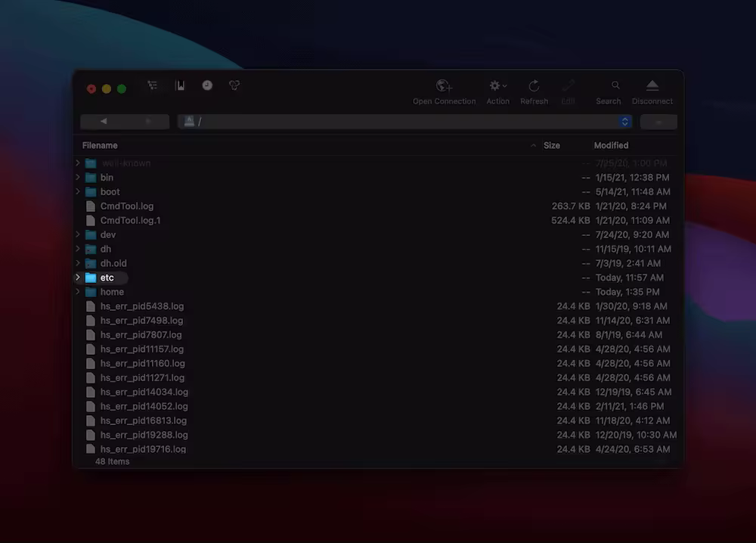
Task: Click the etc modified date Today, 11:57 AM
Action: 630,278
